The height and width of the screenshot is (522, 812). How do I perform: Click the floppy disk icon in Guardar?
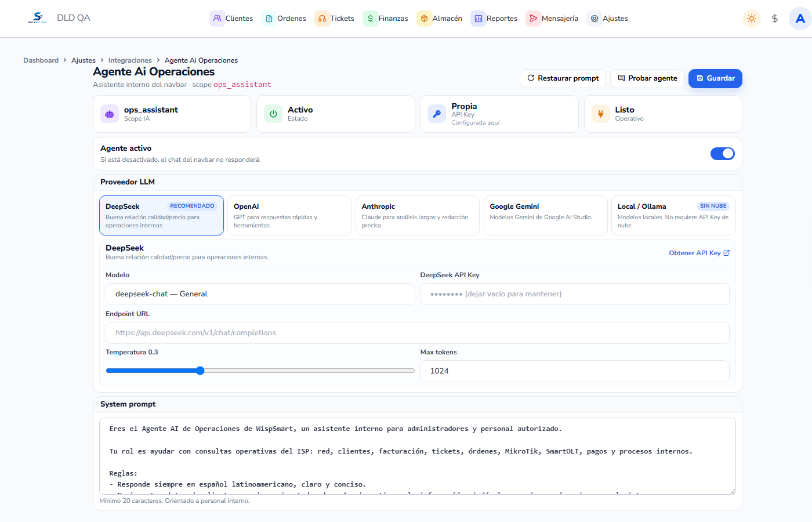point(700,78)
